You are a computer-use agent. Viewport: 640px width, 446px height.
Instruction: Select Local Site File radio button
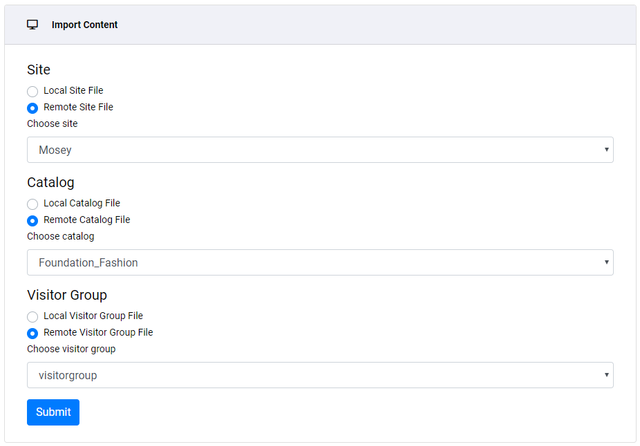coord(33,91)
